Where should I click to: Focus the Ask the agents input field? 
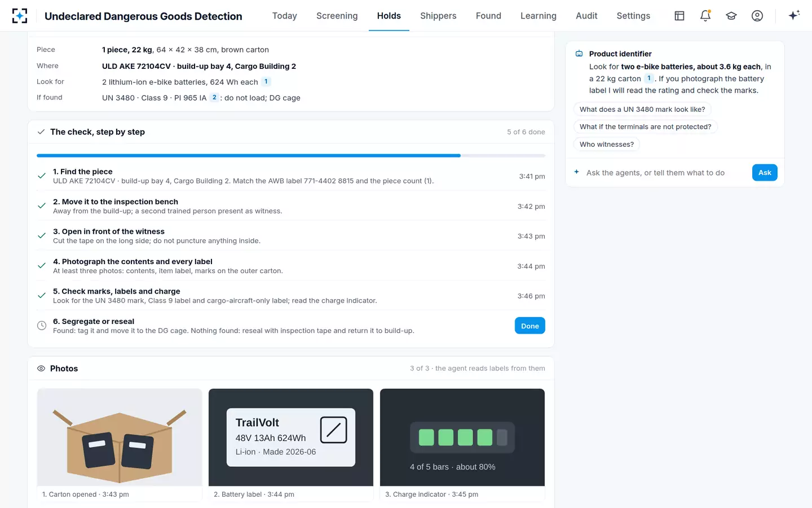[x=665, y=173]
